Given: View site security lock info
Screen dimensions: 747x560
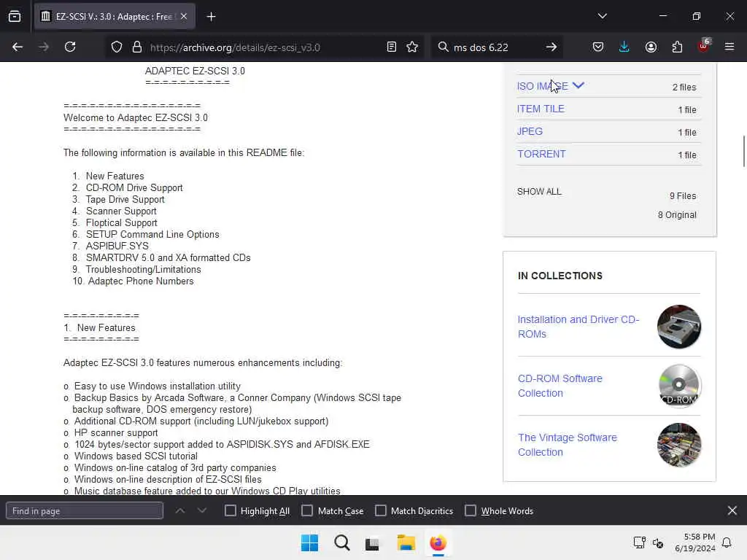Looking at the screenshot, I should tap(137, 47).
